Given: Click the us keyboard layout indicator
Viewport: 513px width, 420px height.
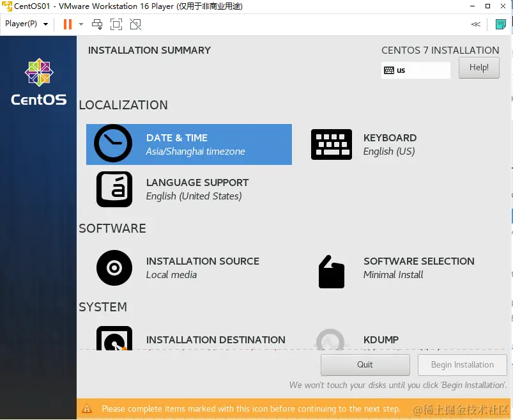Looking at the screenshot, I should (415, 70).
